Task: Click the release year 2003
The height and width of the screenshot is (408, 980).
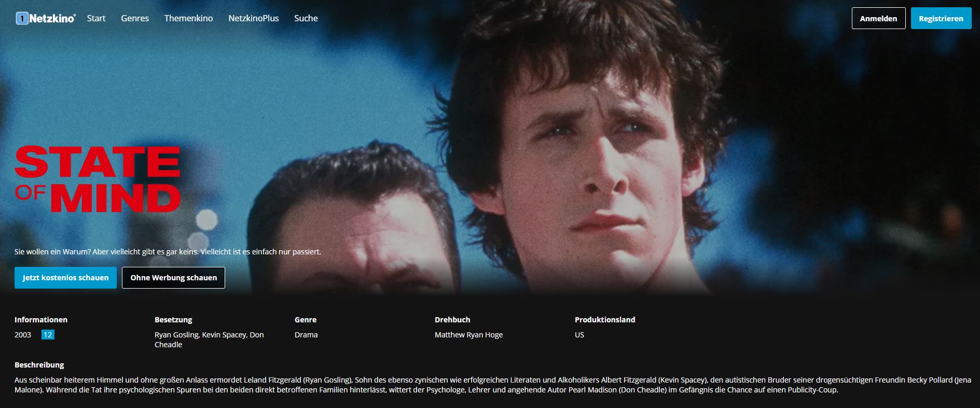Action: (23, 335)
